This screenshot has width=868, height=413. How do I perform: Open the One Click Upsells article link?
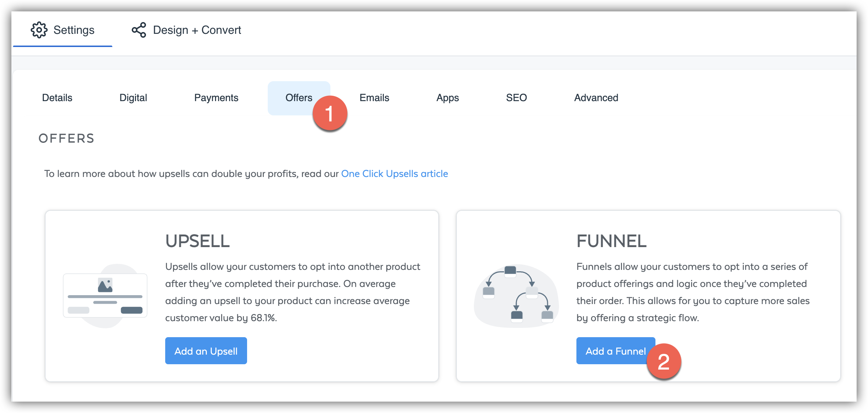pyautogui.click(x=394, y=174)
